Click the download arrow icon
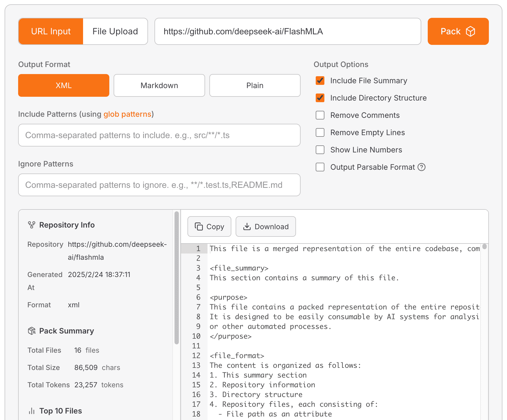 pyautogui.click(x=247, y=226)
